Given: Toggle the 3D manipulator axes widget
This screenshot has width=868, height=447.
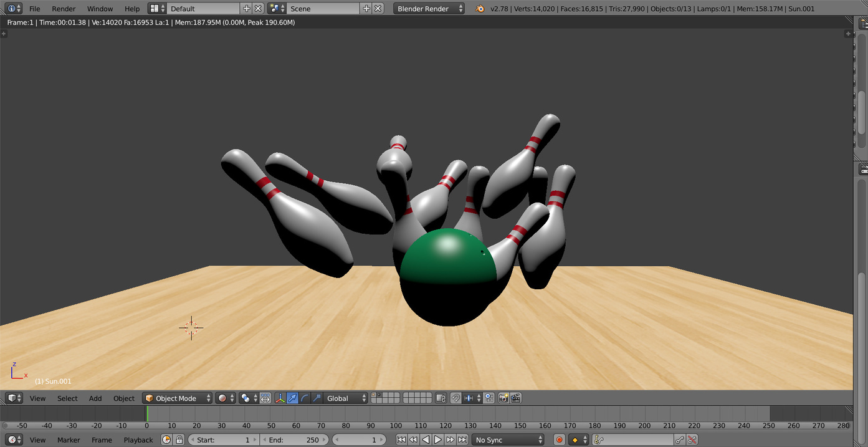Looking at the screenshot, I should 280,398.
